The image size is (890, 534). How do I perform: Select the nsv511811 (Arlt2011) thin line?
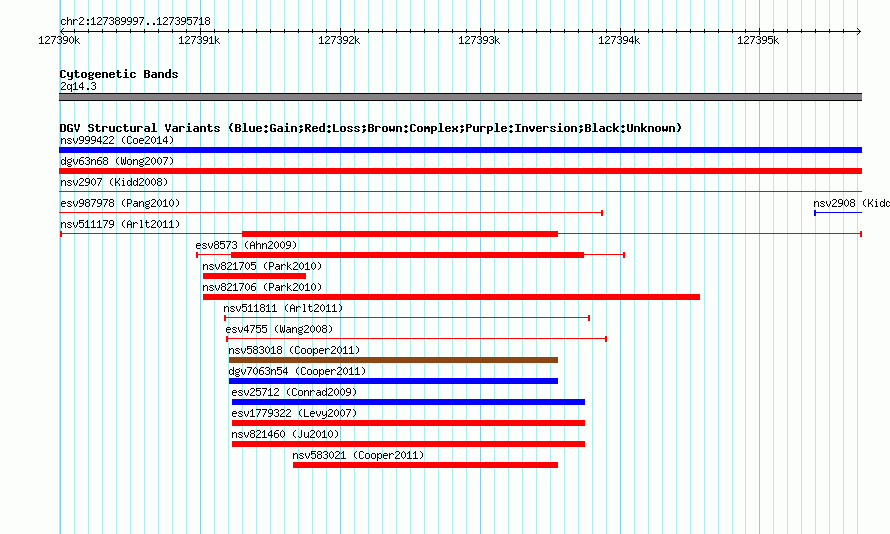(x=407, y=318)
